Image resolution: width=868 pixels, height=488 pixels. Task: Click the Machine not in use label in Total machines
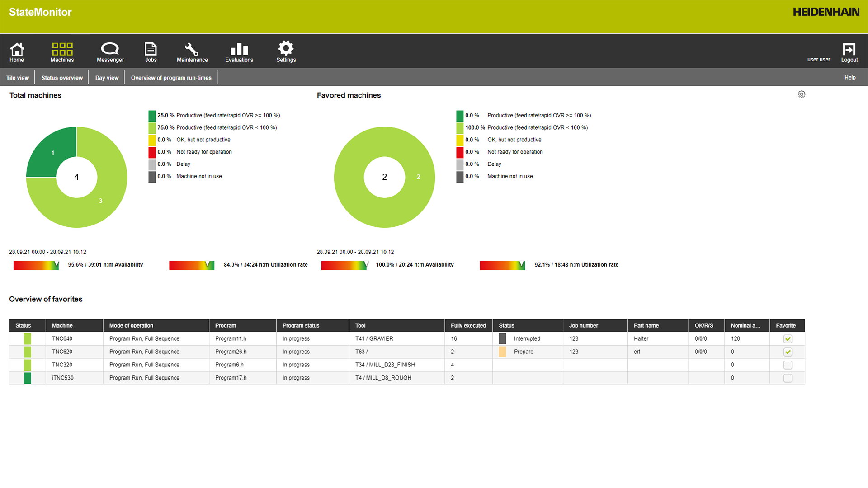coord(199,177)
